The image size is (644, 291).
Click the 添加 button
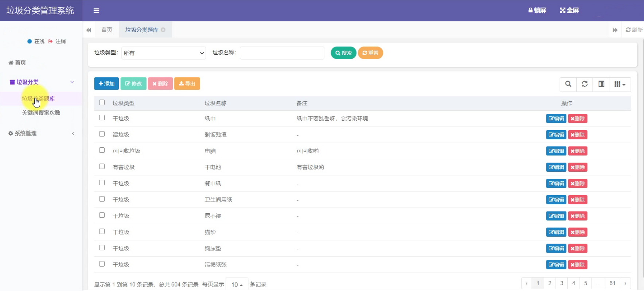coord(106,84)
